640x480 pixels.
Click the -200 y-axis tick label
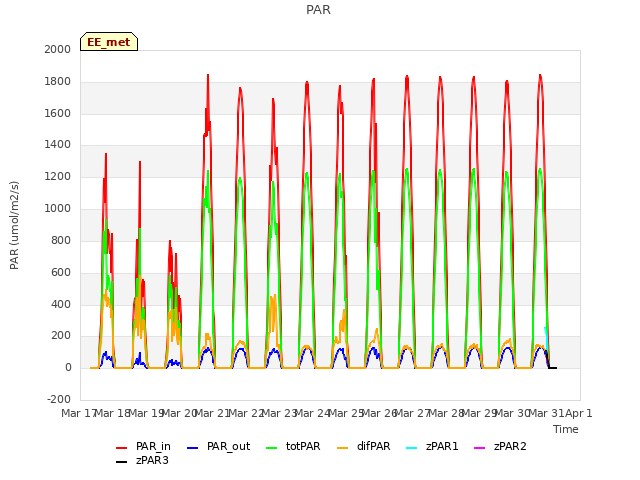59,399
